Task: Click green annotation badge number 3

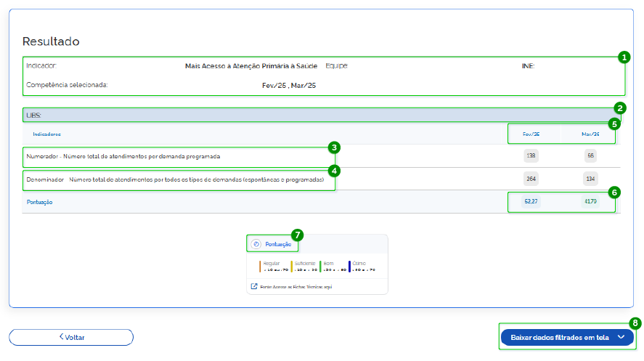Action: [x=333, y=147]
